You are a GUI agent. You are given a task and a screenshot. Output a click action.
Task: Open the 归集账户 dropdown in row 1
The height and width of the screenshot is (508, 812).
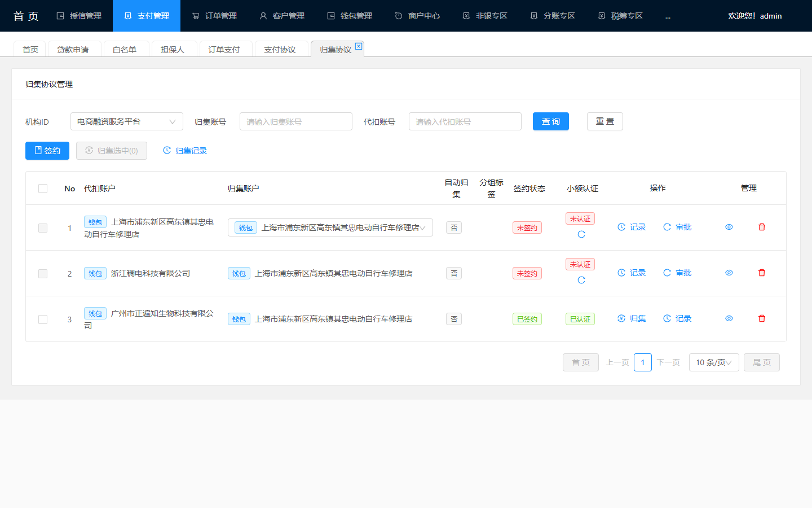(x=330, y=227)
